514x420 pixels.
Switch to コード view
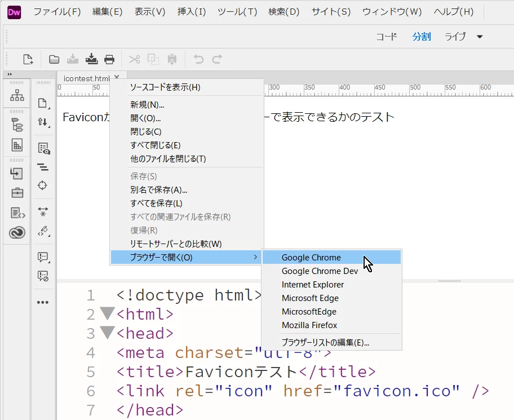tap(386, 37)
